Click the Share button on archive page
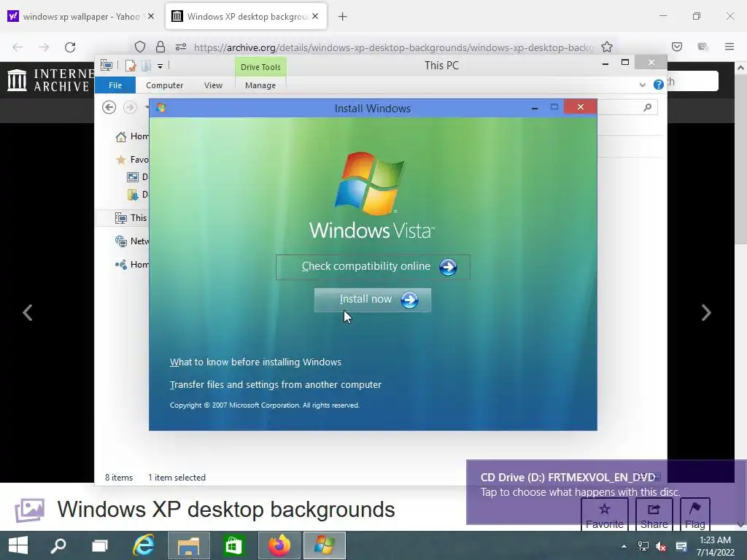Viewport: 747px width, 560px height. coord(654,516)
